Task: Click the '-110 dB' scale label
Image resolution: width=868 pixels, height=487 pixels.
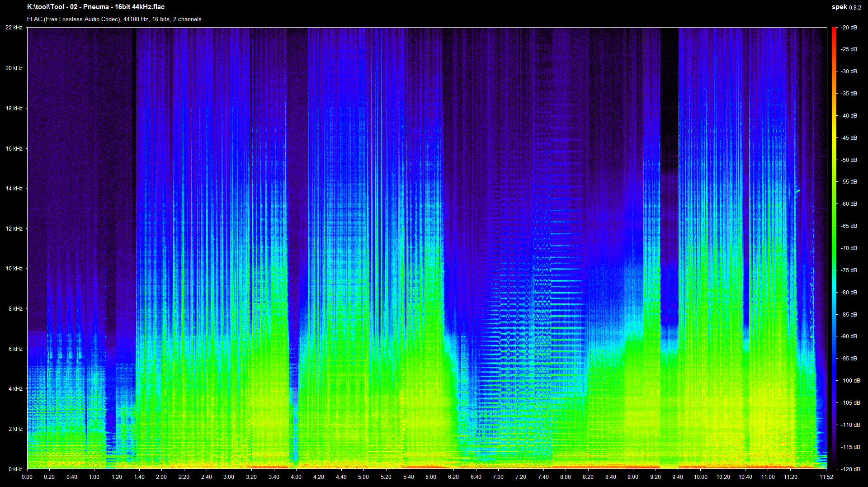Action: pos(850,425)
